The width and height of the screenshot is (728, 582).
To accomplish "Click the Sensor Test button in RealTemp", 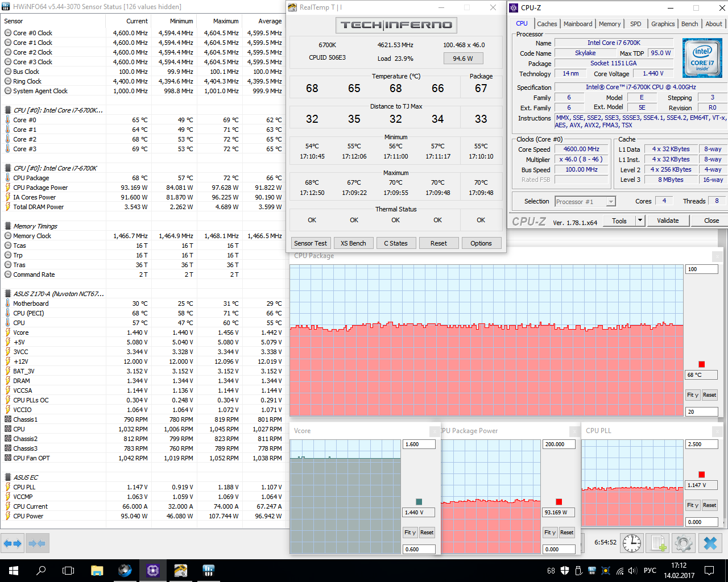I will point(311,243).
